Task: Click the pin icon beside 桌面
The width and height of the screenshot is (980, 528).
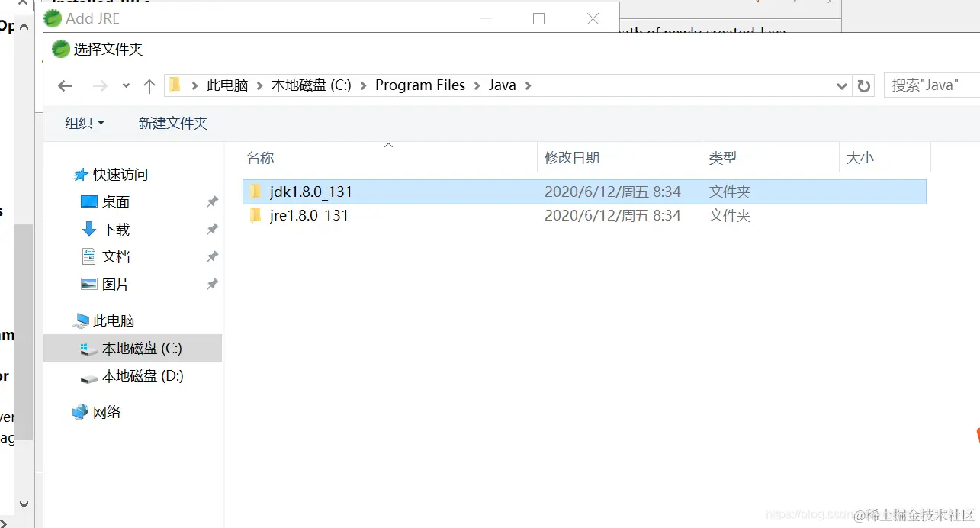Action: click(213, 202)
